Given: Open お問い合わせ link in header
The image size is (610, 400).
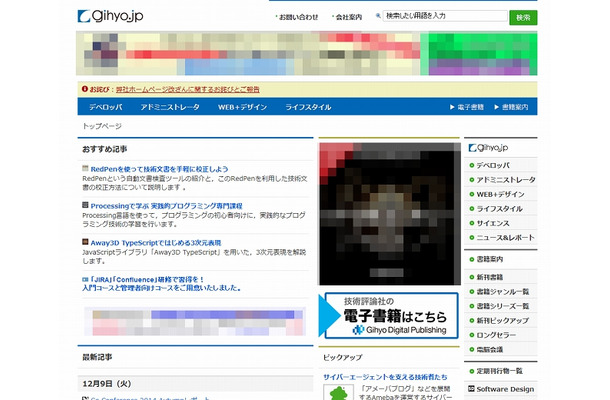Looking at the screenshot, I should point(298,17).
